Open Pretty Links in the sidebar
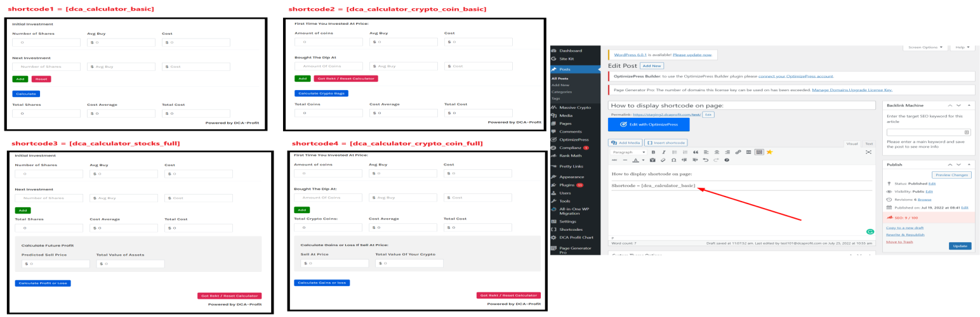Screen dimensions: 980x317 (572, 165)
